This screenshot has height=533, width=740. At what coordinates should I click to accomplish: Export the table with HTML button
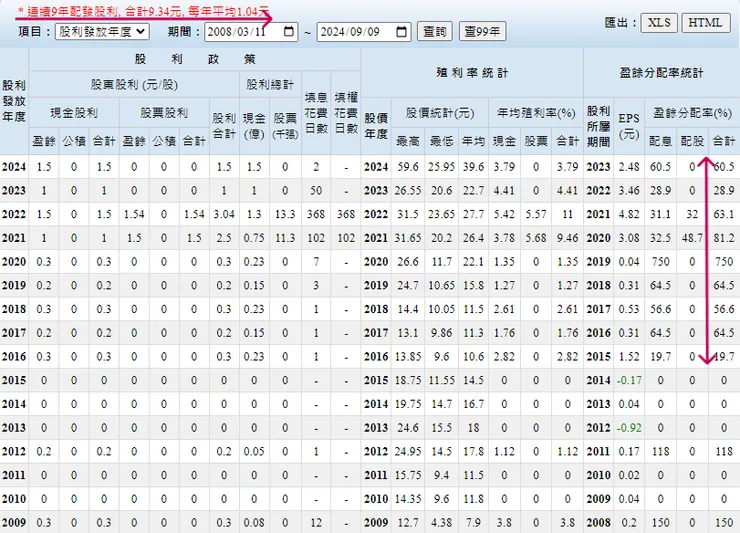pos(705,23)
